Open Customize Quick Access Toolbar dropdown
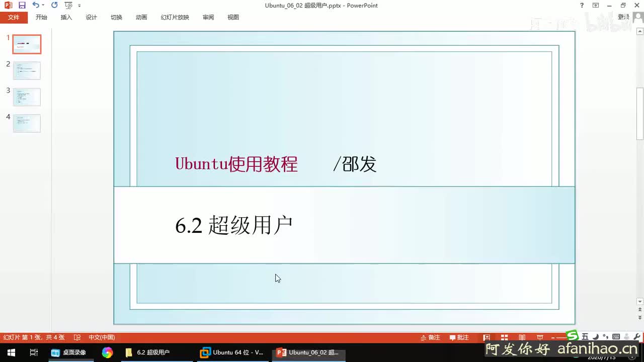Image resolution: width=644 pixels, height=362 pixels. click(79, 6)
